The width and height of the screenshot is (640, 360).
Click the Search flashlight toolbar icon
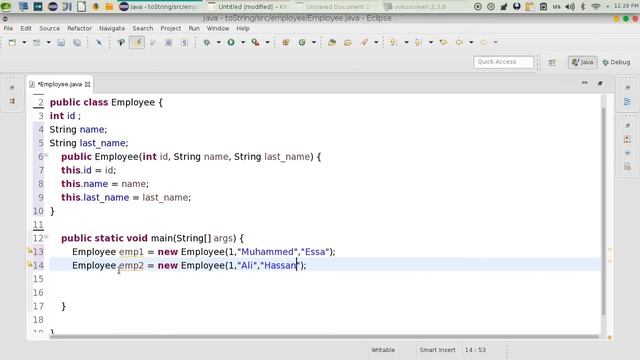(x=364, y=42)
